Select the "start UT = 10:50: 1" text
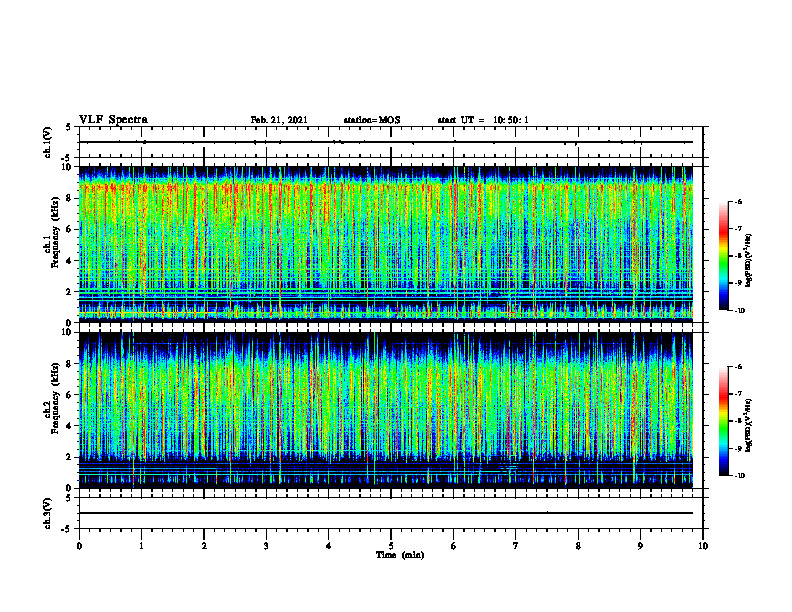This screenshot has width=792, height=612. [483, 120]
